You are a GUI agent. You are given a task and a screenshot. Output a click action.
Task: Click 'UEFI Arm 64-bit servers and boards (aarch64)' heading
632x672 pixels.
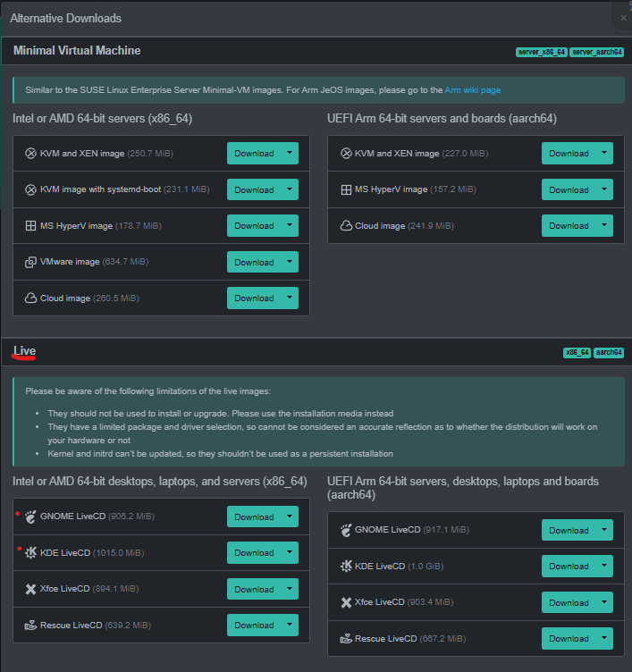(x=442, y=118)
